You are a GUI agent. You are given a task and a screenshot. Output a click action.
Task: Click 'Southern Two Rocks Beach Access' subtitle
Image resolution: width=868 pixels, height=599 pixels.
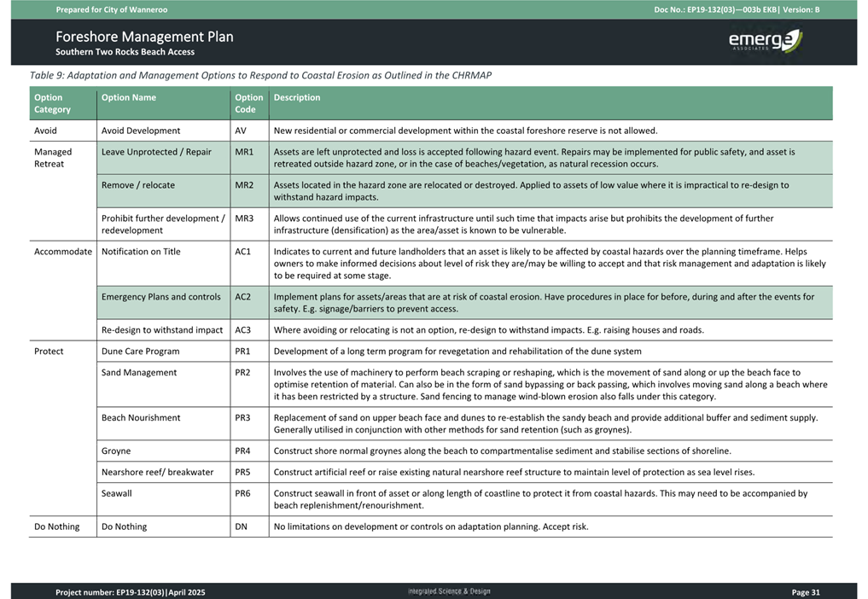pos(125,52)
